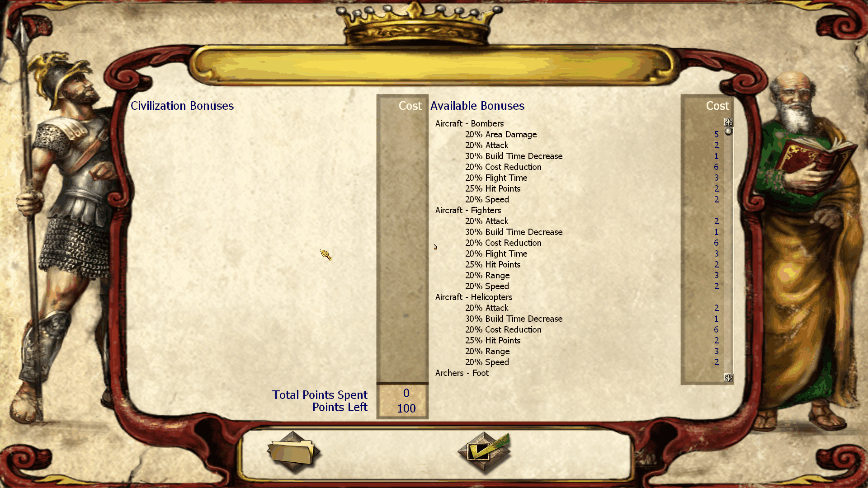
Task: Select 20% Speed bonus for Fighters
Action: pyautogui.click(x=486, y=286)
